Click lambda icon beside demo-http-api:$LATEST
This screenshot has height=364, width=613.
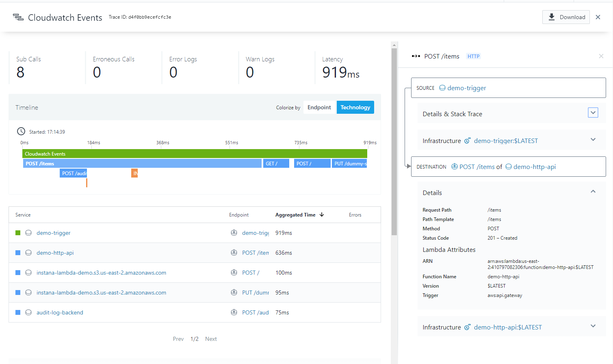468,327
